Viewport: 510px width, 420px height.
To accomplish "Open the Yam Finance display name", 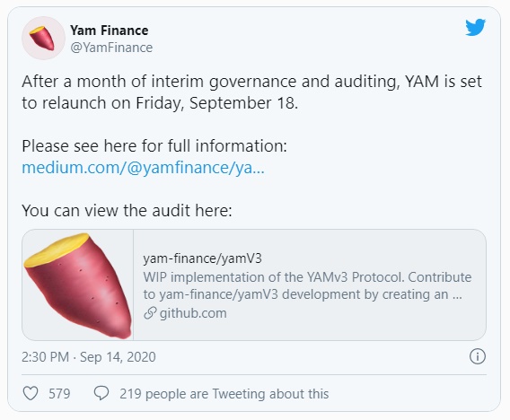I will click(110, 31).
